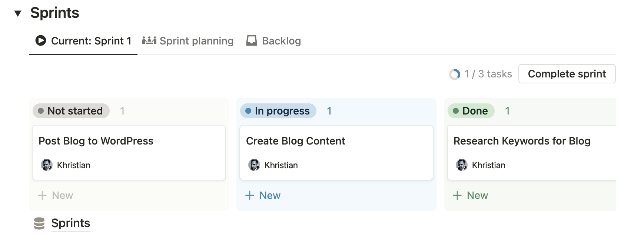Click the In progress status tag
Screen dimensions: 644x249
coord(278,111)
